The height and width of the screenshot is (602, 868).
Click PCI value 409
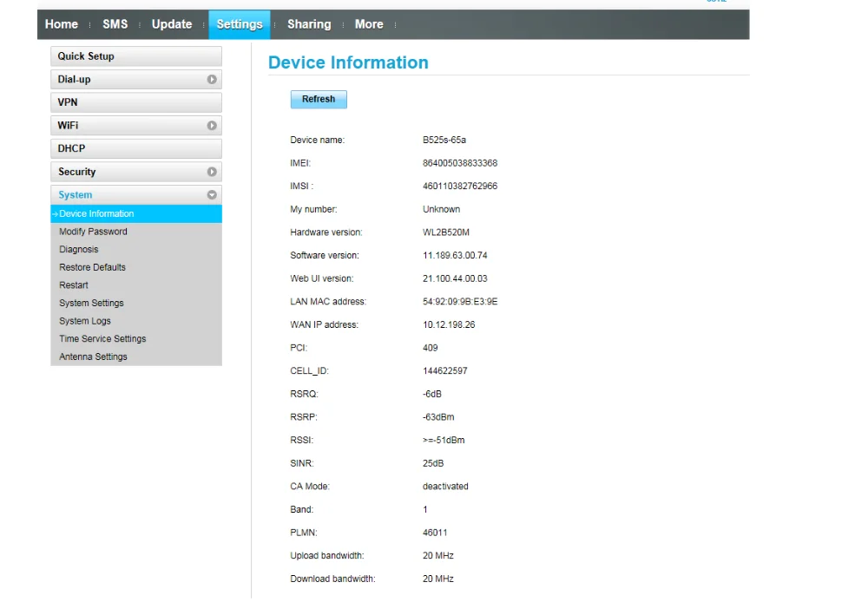(431, 348)
